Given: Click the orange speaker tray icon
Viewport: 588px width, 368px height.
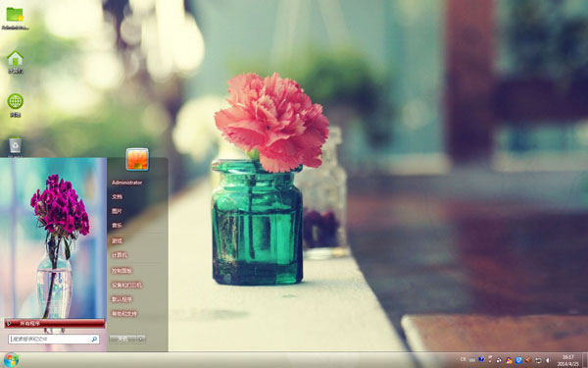Looking at the screenshot, I should (x=527, y=360).
